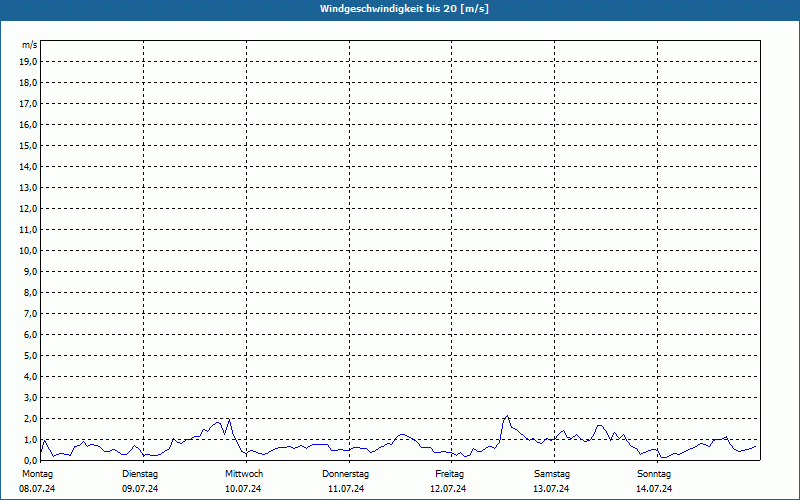The height and width of the screenshot is (500, 800).
Task: Select the 'm/s' unit label
Action: click(x=29, y=45)
